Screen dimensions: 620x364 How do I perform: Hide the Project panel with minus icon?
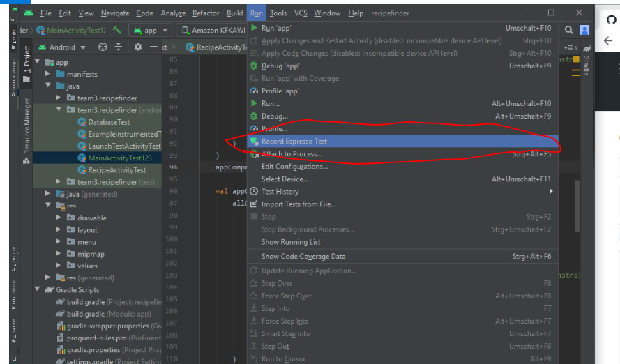click(153, 47)
